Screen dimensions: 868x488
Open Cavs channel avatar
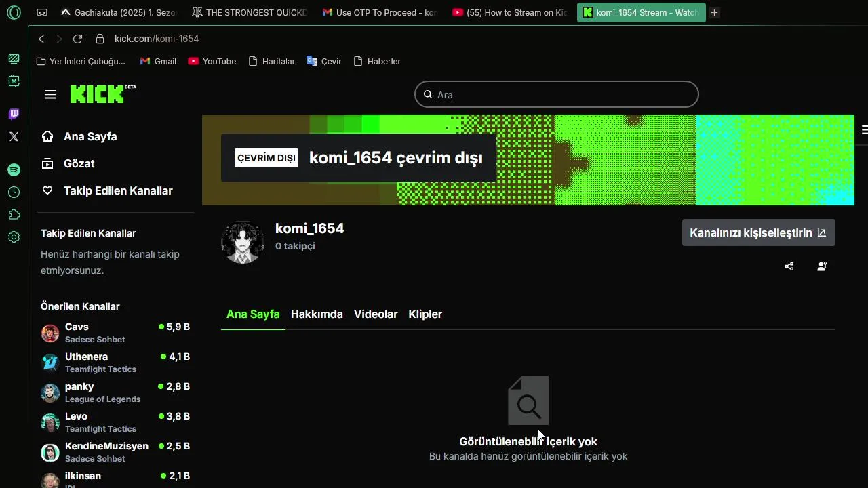click(50, 333)
